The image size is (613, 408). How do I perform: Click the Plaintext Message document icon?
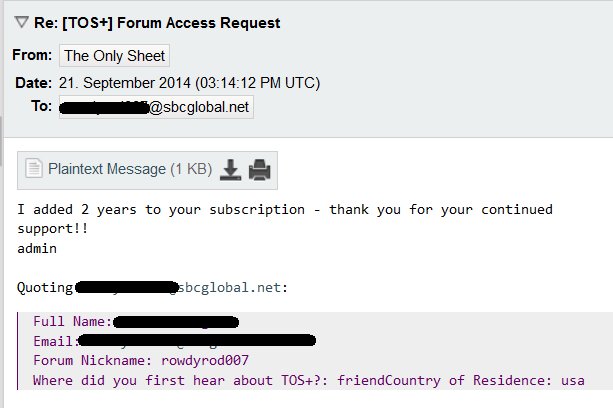pos(34,169)
